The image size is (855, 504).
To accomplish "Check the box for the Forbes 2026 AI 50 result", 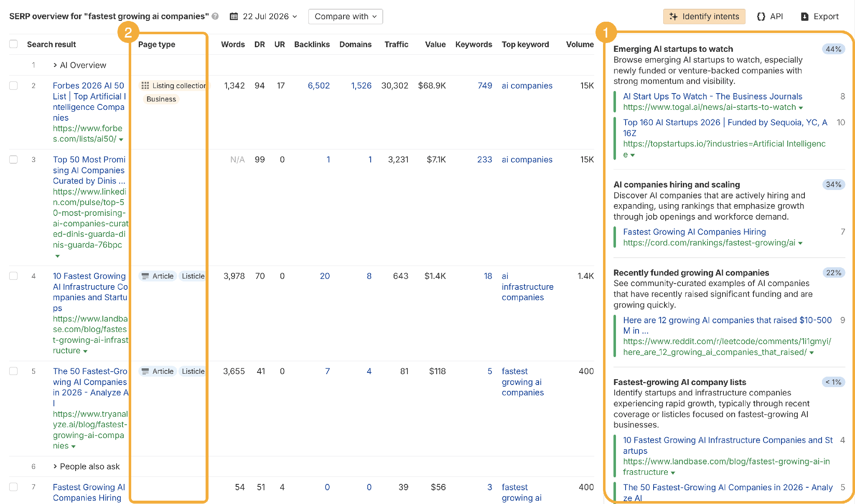I will [x=13, y=86].
